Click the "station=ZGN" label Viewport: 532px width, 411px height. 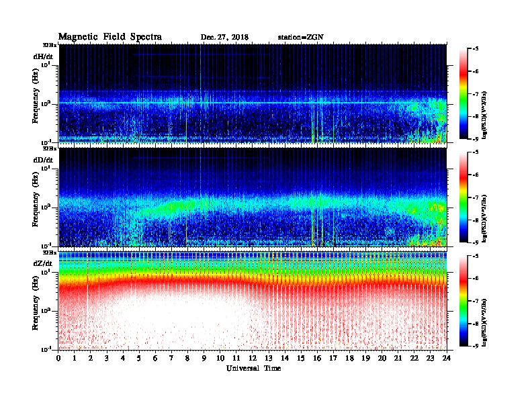[301, 38]
